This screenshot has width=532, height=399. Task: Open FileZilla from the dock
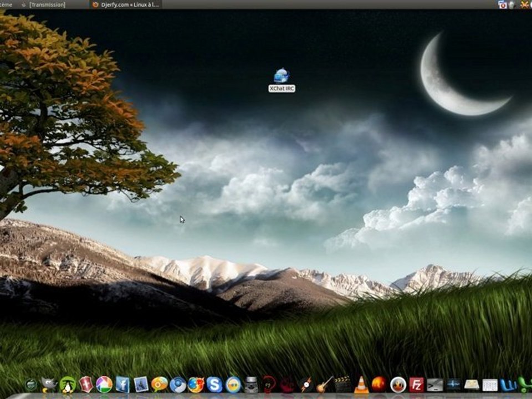416,384
